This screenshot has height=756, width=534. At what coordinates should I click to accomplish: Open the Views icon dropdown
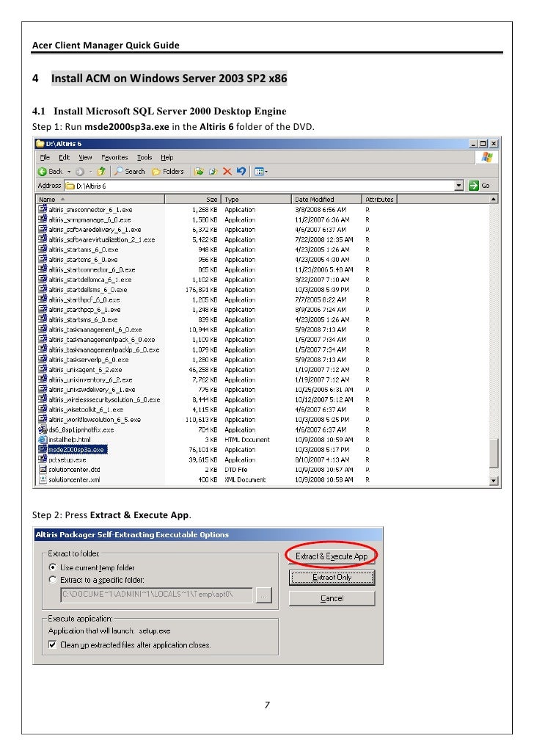[x=260, y=172]
